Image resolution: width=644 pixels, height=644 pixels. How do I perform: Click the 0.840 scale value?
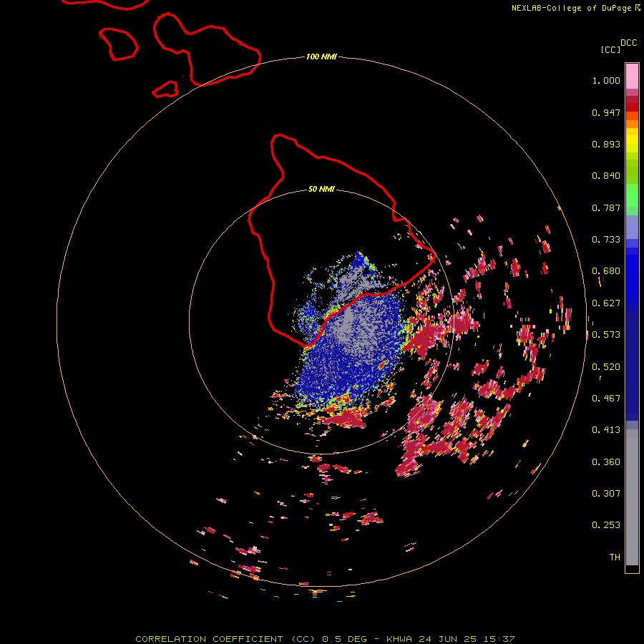606,176
